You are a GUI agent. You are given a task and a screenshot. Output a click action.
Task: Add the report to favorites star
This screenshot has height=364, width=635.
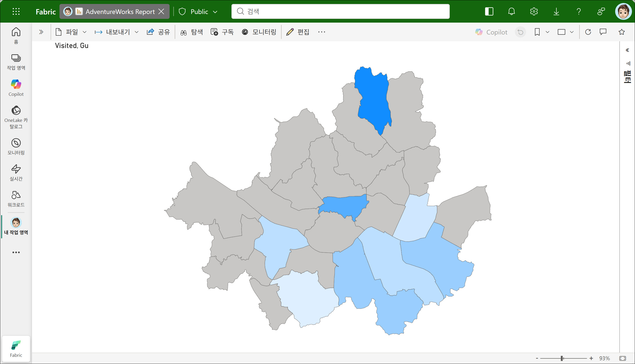(x=621, y=32)
